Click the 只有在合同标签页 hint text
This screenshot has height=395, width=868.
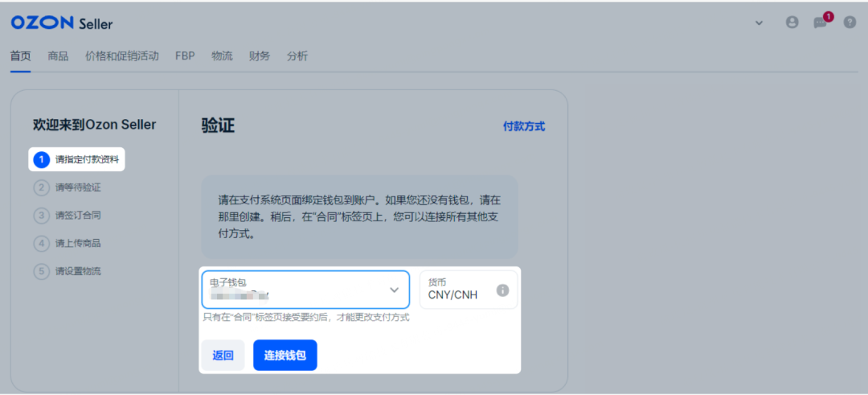pos(306,318)
